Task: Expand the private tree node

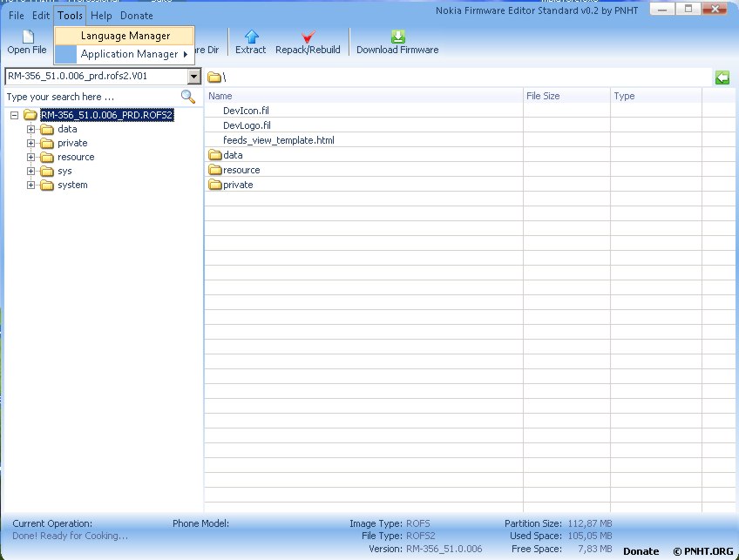Action: (31, 143)
